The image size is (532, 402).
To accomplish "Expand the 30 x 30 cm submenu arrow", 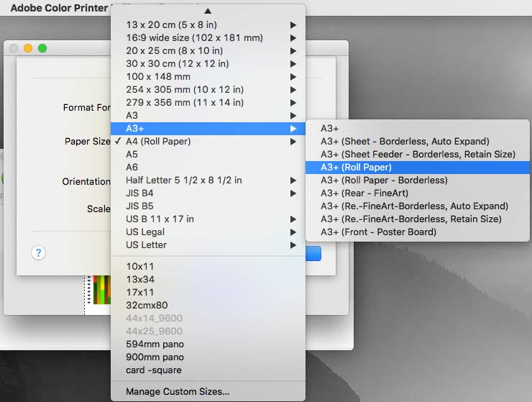I will point(293,64).
